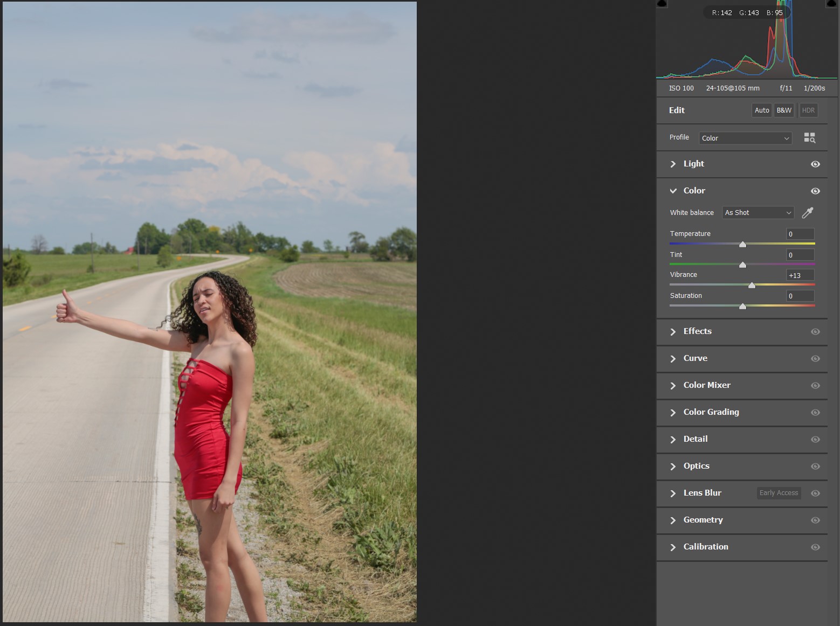This screenshot has height=626, width=840.
Task: Toggle visibility of Effects panel edits
Action: click(x=815, y=332)
